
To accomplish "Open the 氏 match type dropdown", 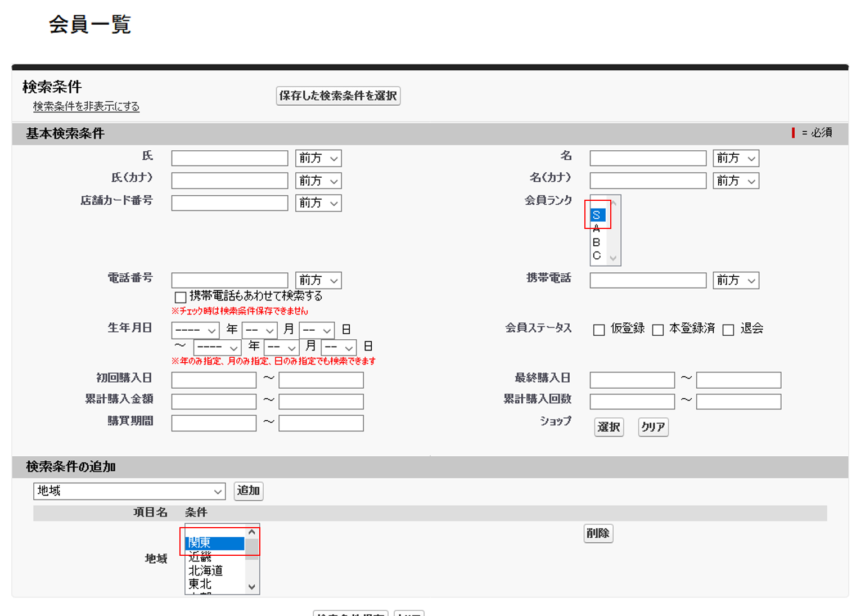I will 318,159.
